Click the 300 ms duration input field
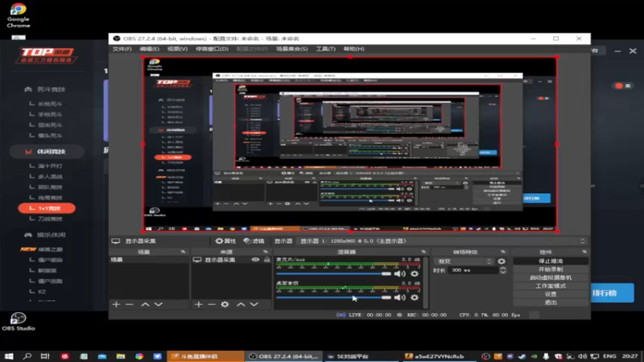The height and width of the screenshot is (362, 644). tap(473, 270)
